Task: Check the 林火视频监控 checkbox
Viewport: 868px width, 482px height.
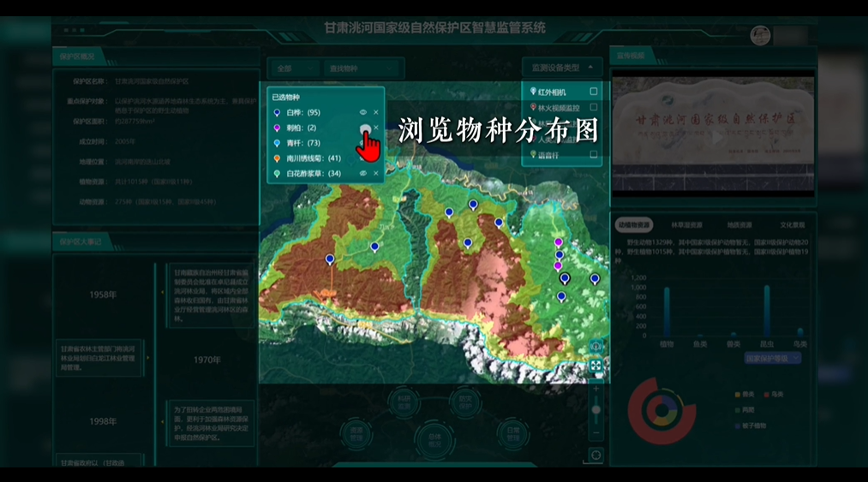Action: point(594,108)
